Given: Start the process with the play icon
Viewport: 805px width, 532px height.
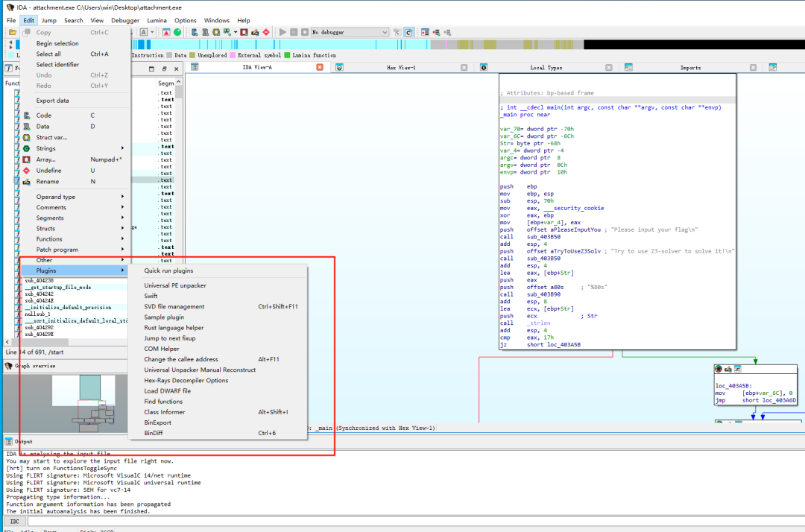Looking at the screenshot, I should [x=283, y=32].
